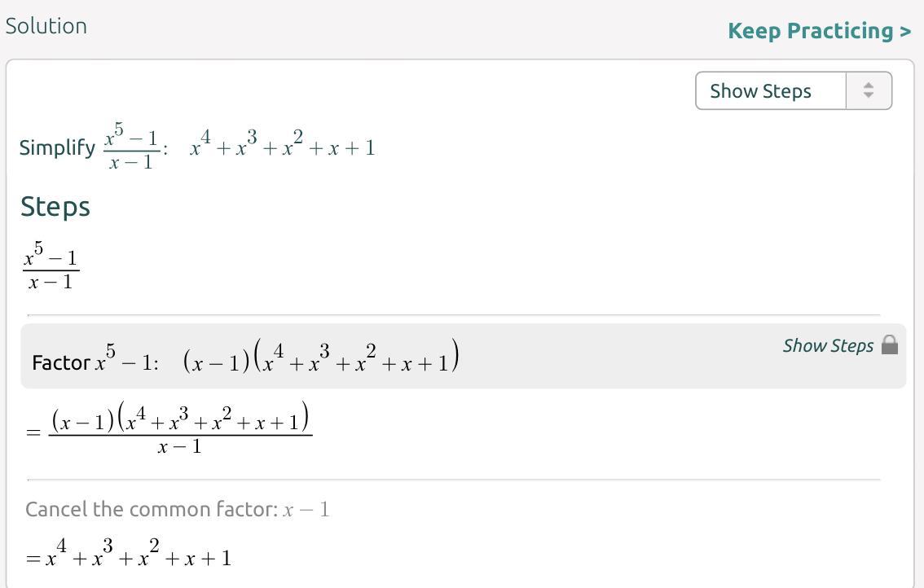Click the Solution heading

coord(46,26)
